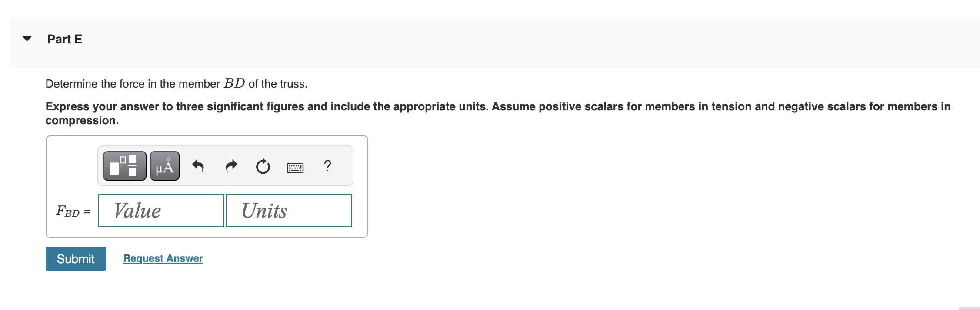Select the F_BD equation answer box
The width and height of the screenshot is (980, 310).
pyautogui.click(x=207, y=186)
